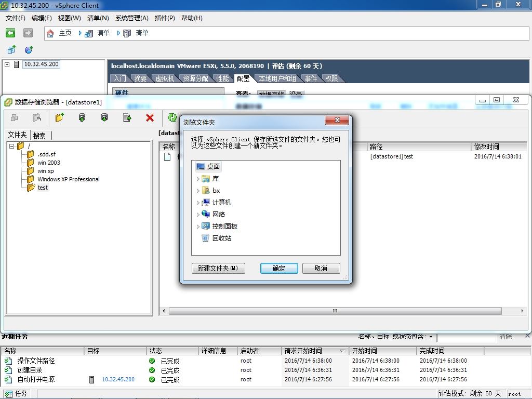The image size is (532, 399).
Task: Click the 10.32.45.200 target link in tasks
Action: 118,379
